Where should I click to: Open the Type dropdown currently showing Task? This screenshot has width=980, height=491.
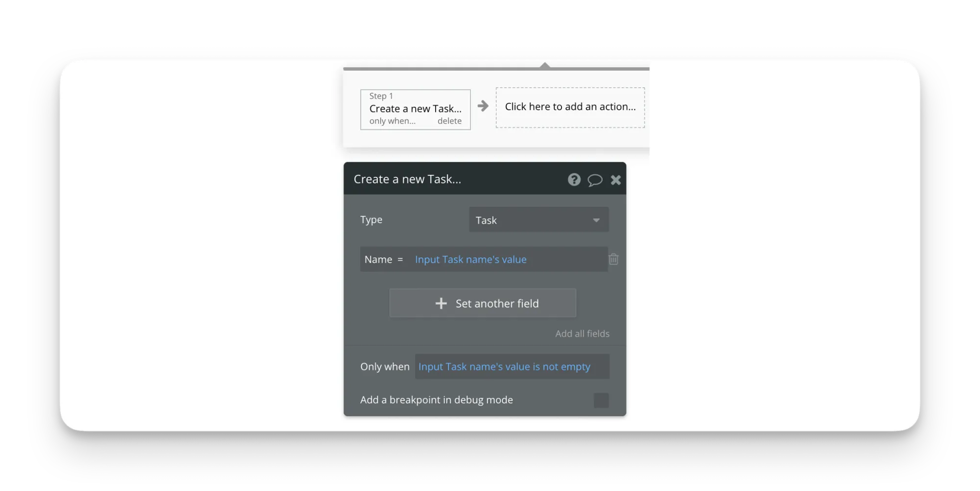click(x=538, y=220)
